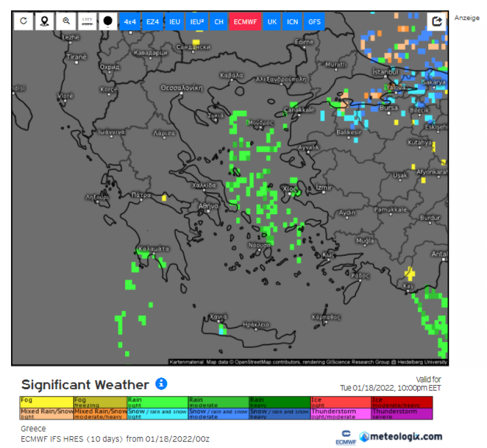487x448 pixels.
Task: Click the refresh map icon
Action: pyautogui.click(x=23, y=21)
